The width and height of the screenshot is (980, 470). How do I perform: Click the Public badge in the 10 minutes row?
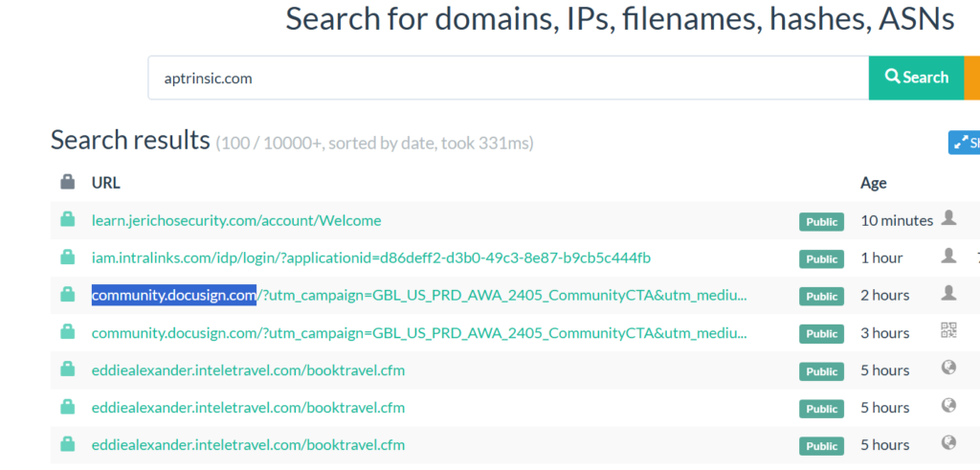click(821, 221)
